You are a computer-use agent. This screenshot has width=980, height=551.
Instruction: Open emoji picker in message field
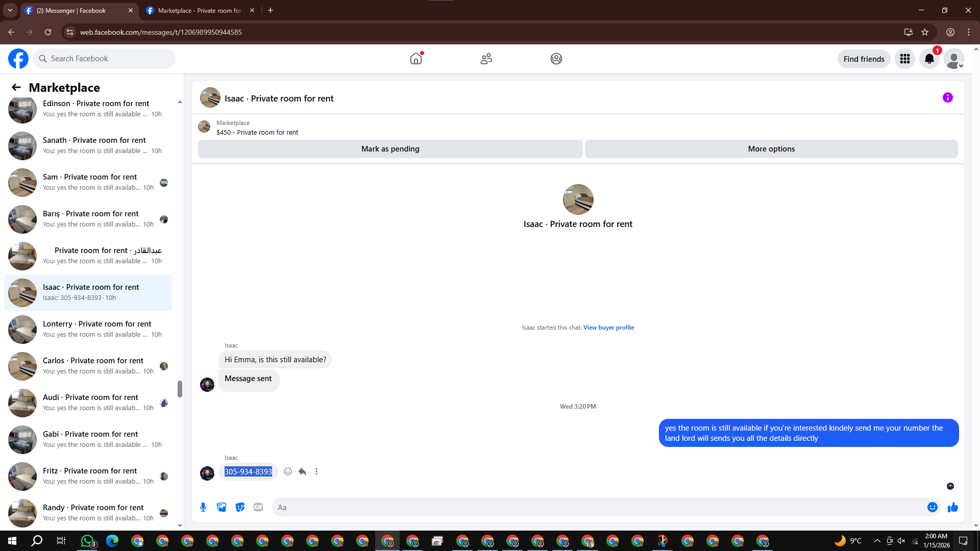932,507
